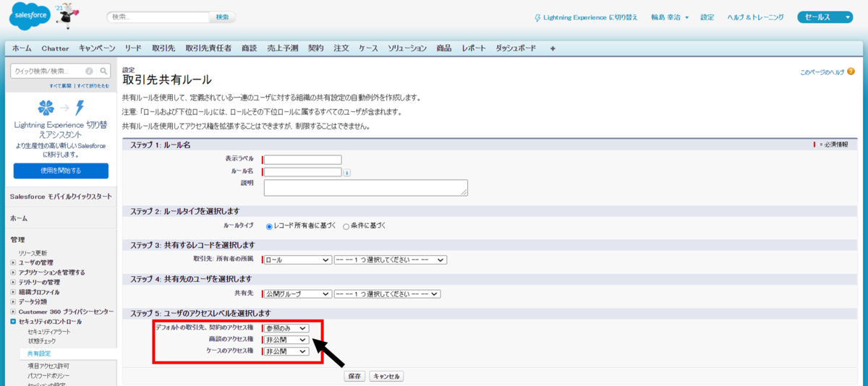Viewport: 868px width, 386px height.
Task: Click the 検索 button in header
Action: click(x=222, y=17)
